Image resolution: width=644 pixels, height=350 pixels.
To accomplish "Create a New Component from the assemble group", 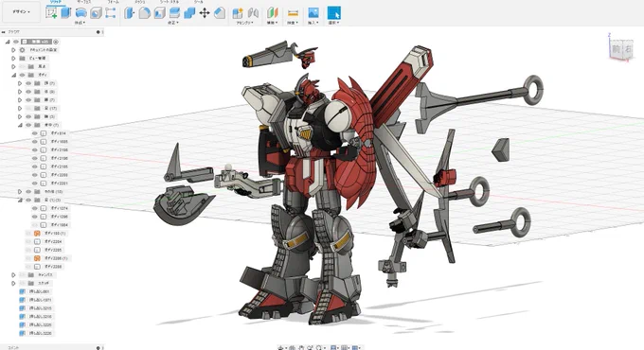I will point(238,13).
